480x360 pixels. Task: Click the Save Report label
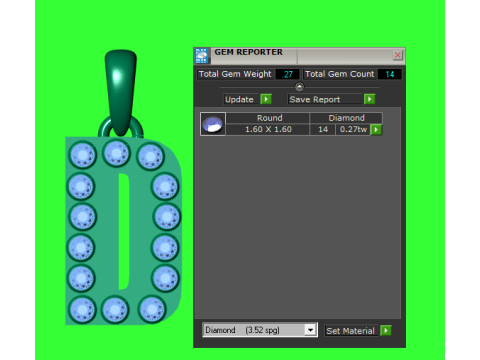click(x=325, y=99)
